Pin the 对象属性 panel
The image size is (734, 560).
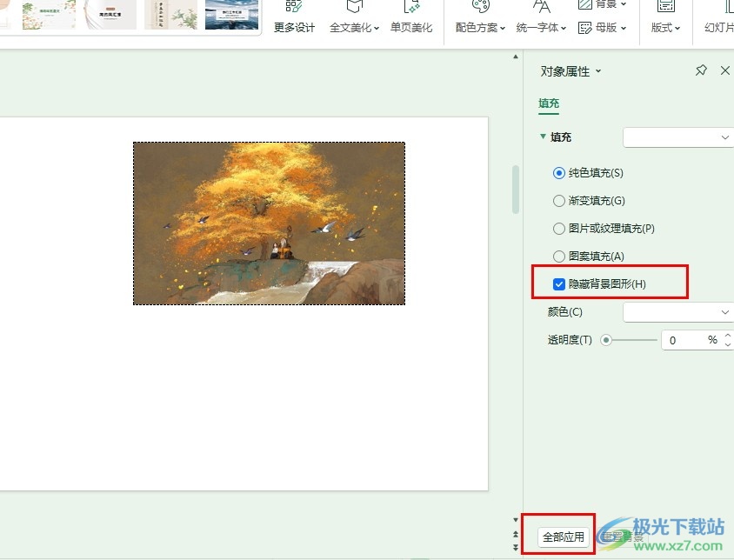coord(701,70)
